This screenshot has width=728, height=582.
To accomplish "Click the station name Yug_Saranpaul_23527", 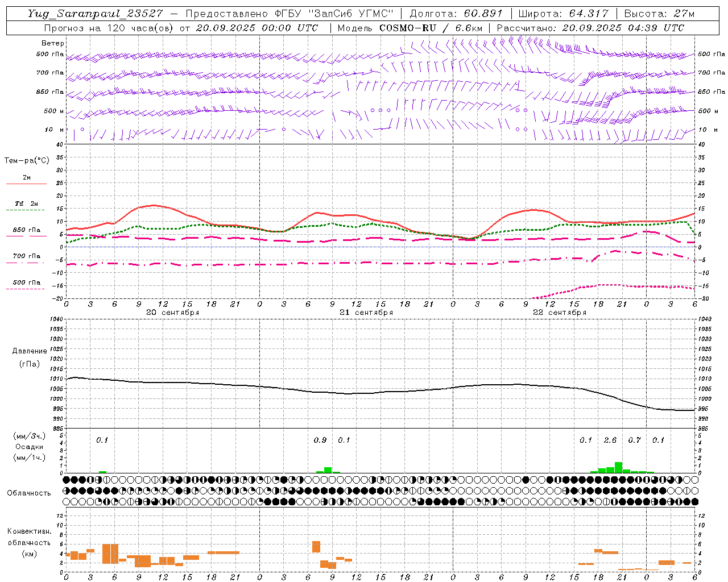I will pyautogui.click(x=95, y=14).
